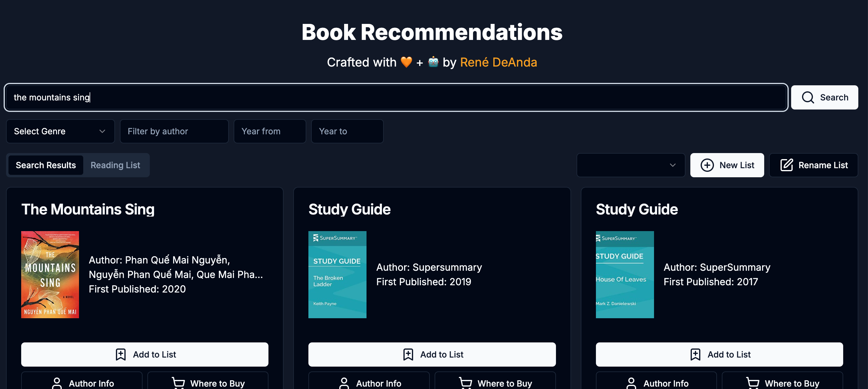
Task: Switch to the Reading List tab
Action: (x=115, y=165)
